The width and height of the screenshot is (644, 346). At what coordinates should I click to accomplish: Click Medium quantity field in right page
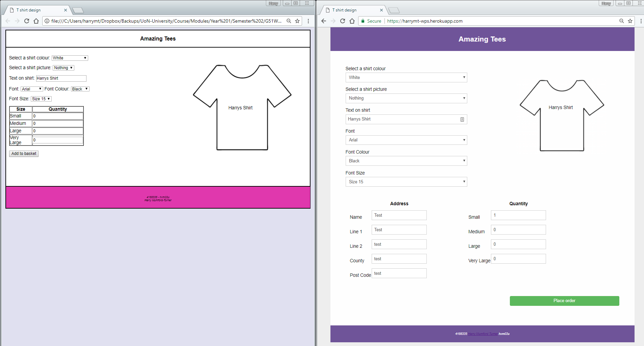(518, 230)
